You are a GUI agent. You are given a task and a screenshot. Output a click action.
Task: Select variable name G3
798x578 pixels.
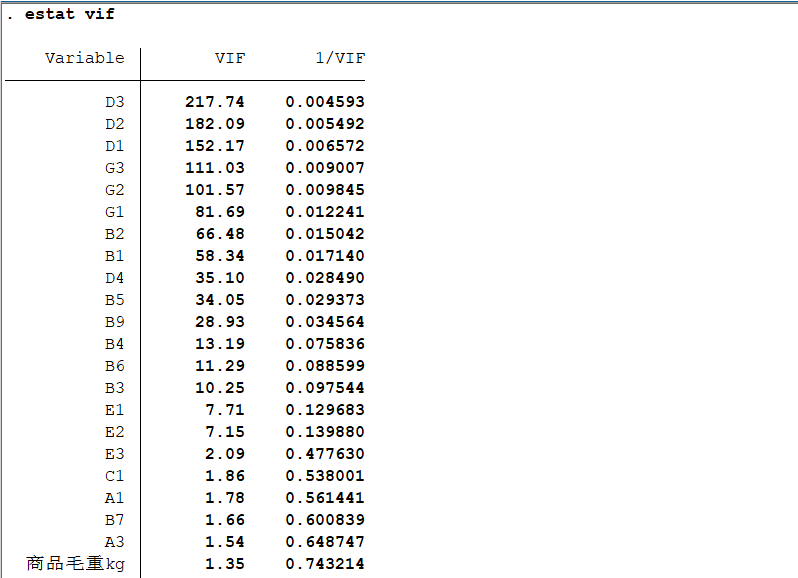click(115, 168)
